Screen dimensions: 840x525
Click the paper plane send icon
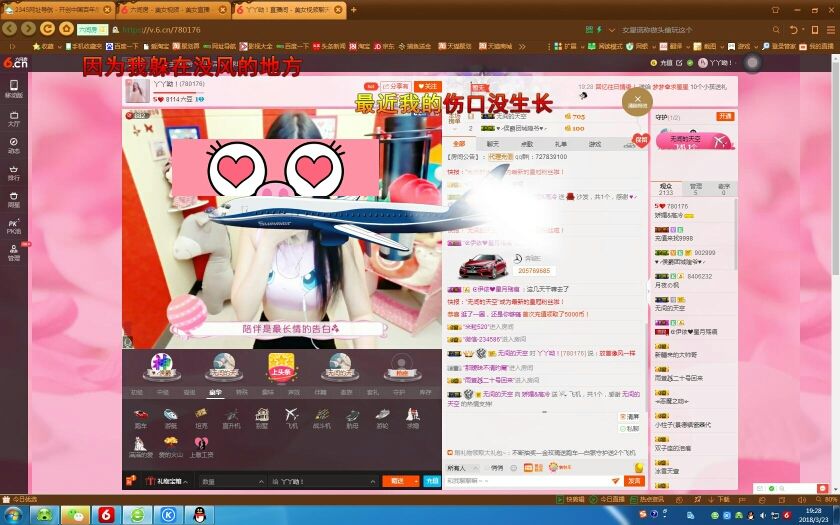click(616, 481)
